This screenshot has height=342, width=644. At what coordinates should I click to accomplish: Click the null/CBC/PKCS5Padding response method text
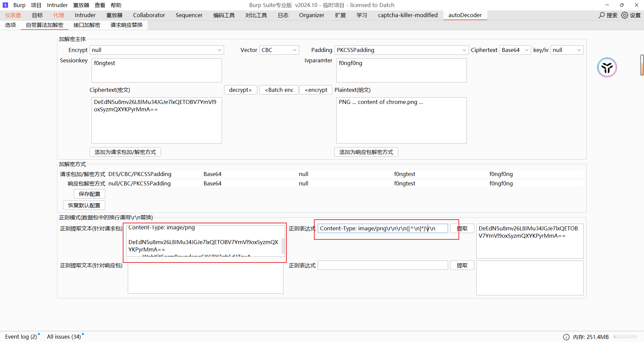140,183
